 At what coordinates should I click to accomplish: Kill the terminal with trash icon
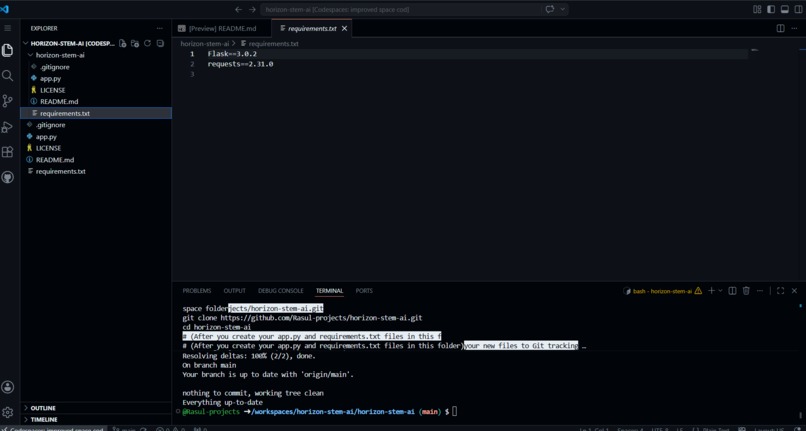point(746,291)
